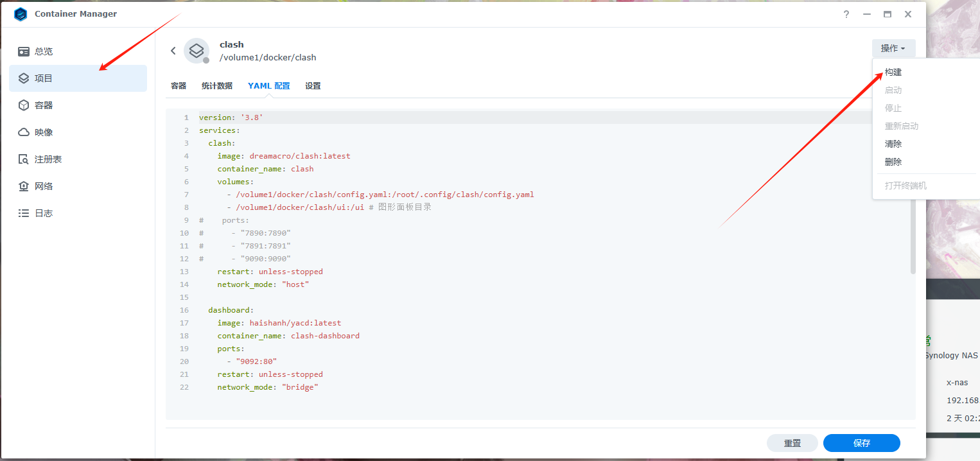Open the Log (日志) list icon

point(24,213)
